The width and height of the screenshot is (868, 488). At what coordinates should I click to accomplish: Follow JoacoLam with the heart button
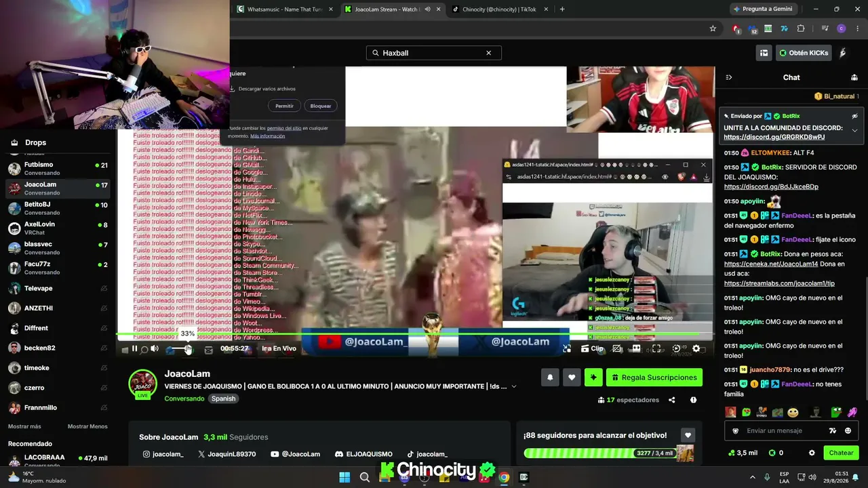coord(572,378)
